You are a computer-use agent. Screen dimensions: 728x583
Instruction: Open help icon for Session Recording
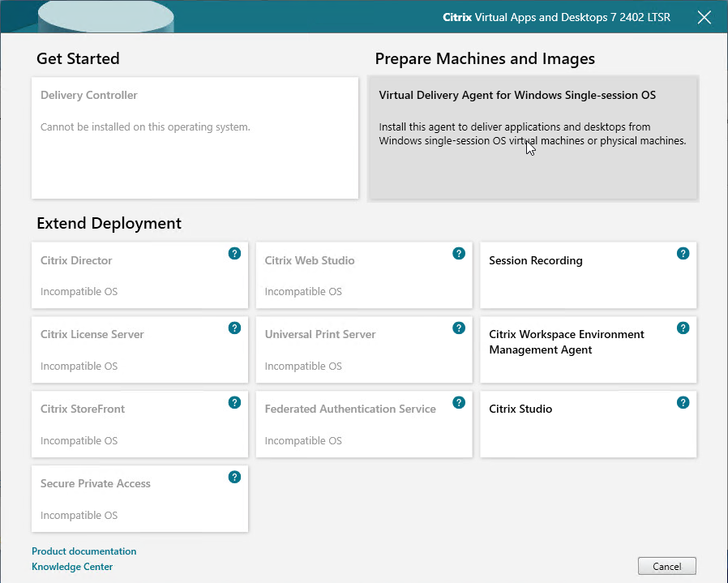(683, 254)
